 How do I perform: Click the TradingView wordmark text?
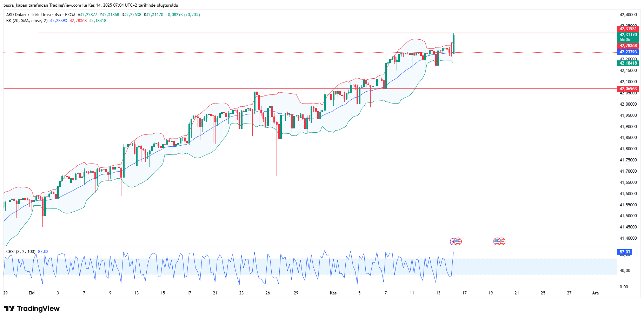(38, 308)
